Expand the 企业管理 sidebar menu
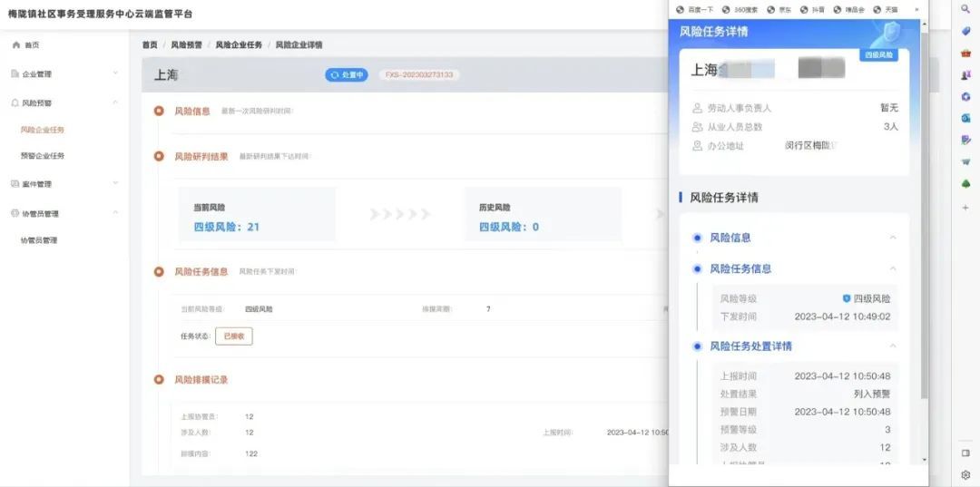The height and width of the screenshot is (487, 980). [x=115, y=73]
